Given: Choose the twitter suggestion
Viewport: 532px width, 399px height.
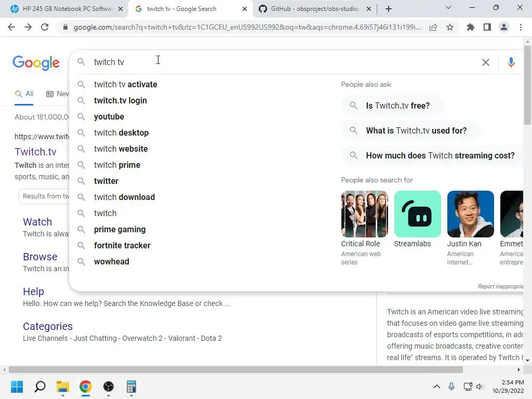Looking at the screenshot, I should click(106, 181).
